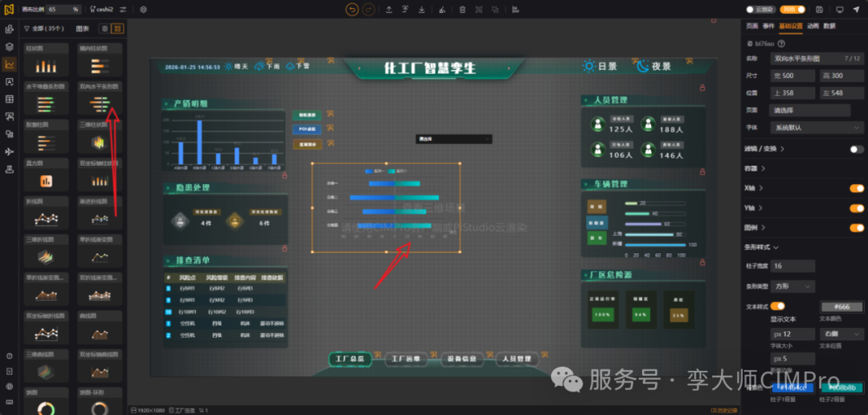
Task: Click the 日景 day scene button
Action: 600,67
